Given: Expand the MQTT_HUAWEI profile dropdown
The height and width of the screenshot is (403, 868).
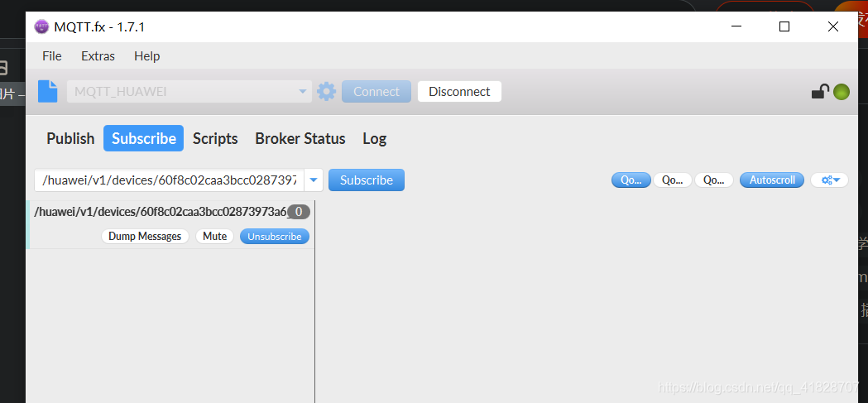Looking at the screenshot, I should tap(302, 91).
